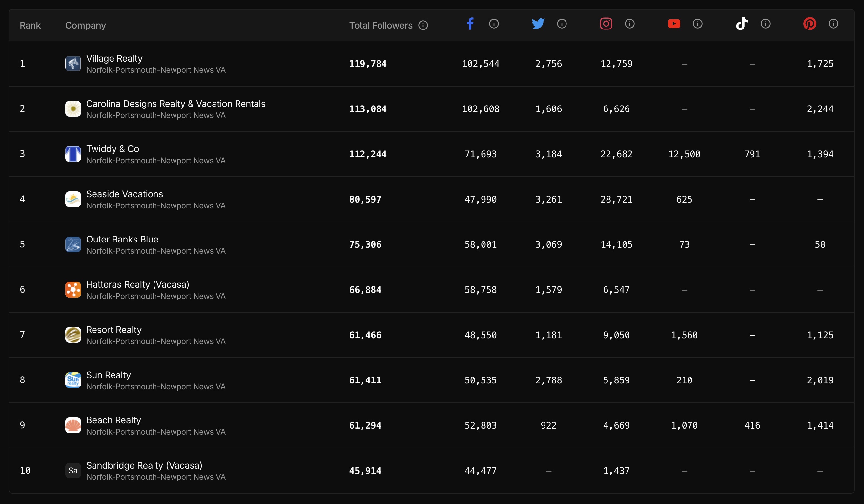Open Sun Realty company name
Image resolution: width=864 pixels, height=504 pixels.
108,375
